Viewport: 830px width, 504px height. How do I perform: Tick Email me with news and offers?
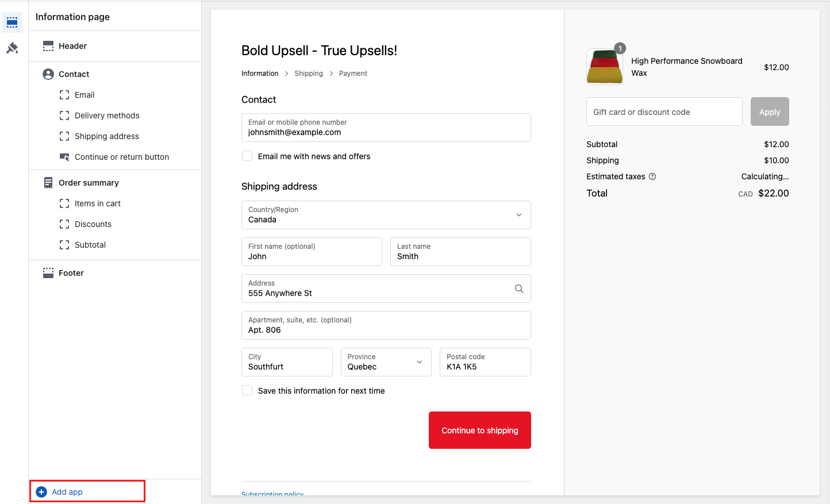(247, 156)
